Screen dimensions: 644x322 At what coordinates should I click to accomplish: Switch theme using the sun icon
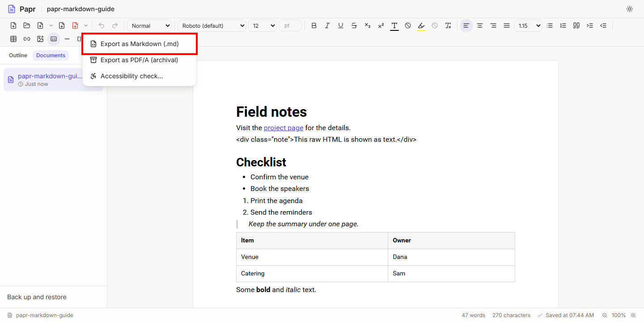tap(630, 9)
